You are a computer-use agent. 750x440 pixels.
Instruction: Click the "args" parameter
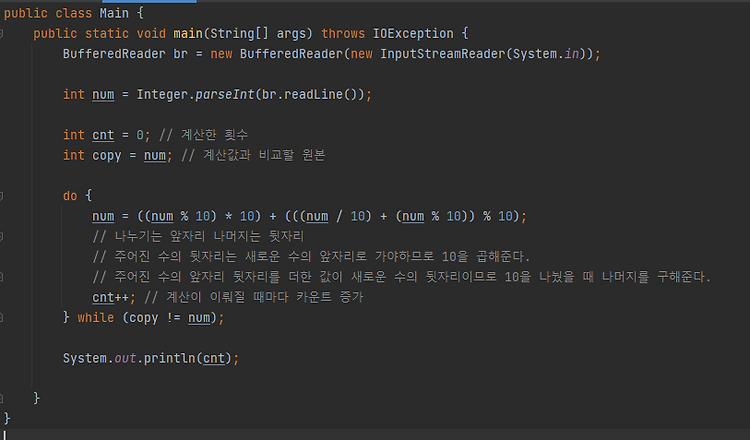[x=291, y=33]
